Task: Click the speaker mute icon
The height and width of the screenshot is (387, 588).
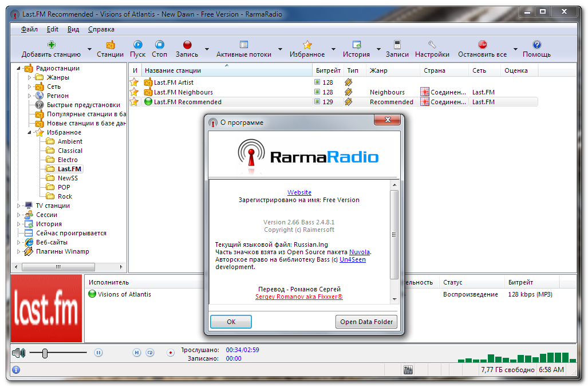Action: (x=19, y=353)
